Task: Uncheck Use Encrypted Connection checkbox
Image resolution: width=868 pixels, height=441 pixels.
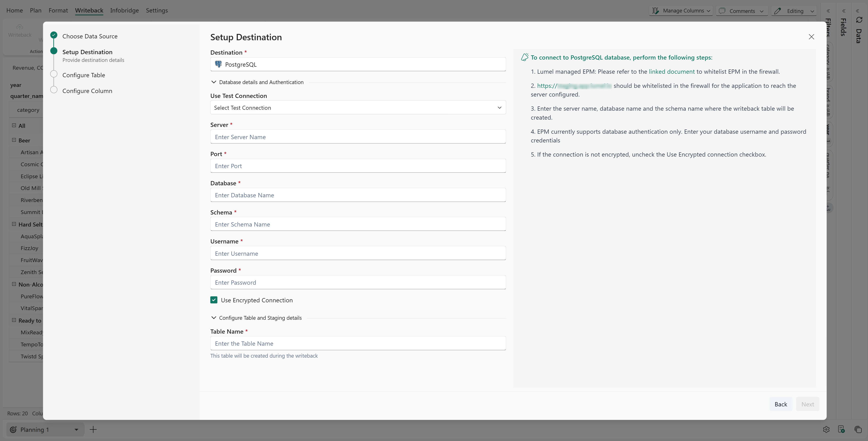Action: pyautogui.click(x=214, y=300)
